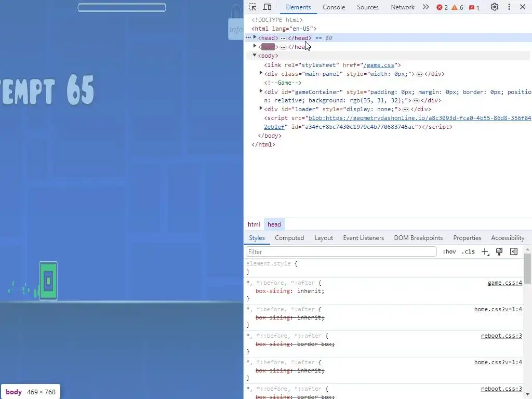Open the Computed pane tab
532x399 pixels.
coord(289,238)
